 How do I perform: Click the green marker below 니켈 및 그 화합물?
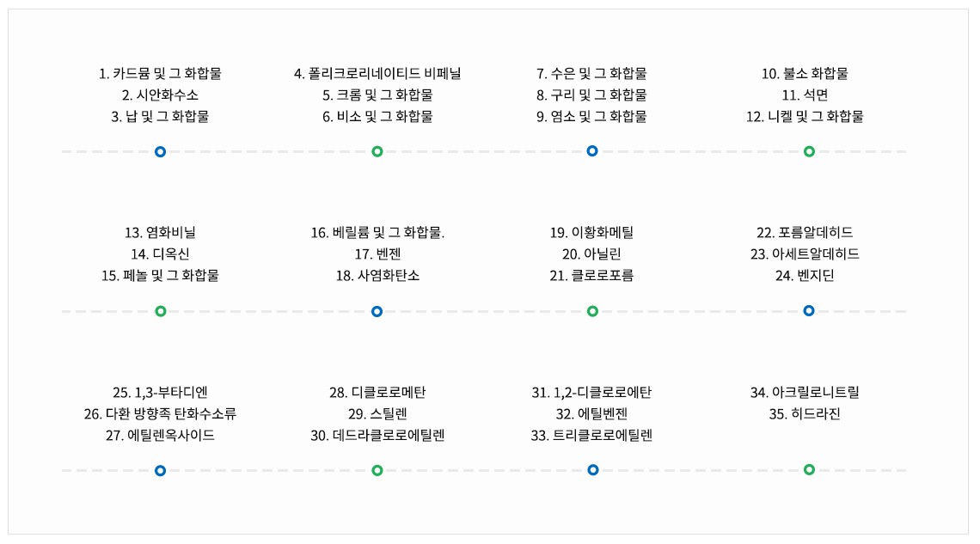809,152
